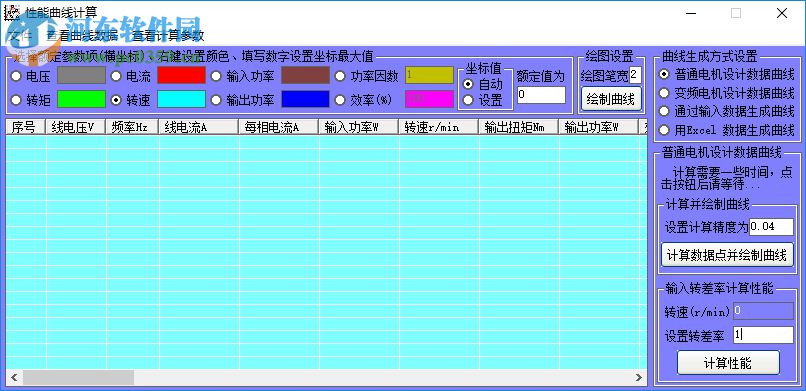Image resolution: width=806 pixels, height=391 pixels.
Task: Click the gray 电压 color swatch
Action: pos(81,75)
